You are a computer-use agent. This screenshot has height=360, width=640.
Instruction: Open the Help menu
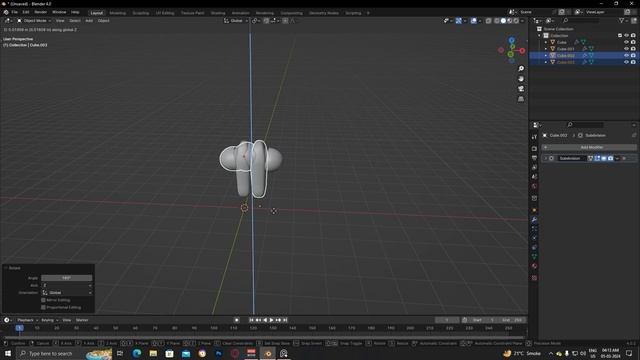75,12
